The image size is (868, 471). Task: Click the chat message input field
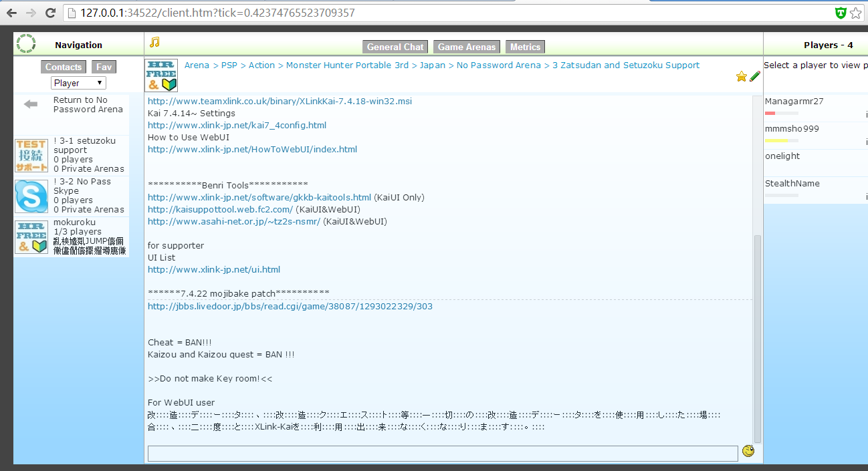[443, 453]
